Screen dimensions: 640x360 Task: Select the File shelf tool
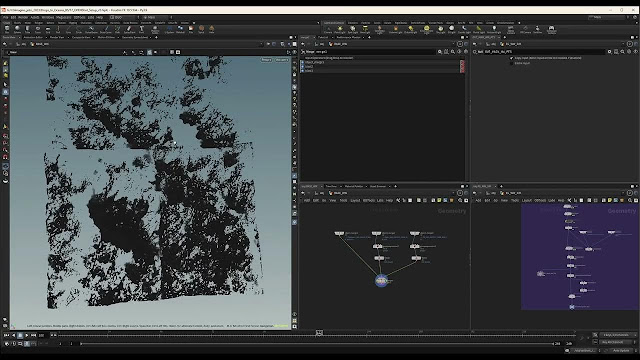pyautogui.click(x=191, y=29)
